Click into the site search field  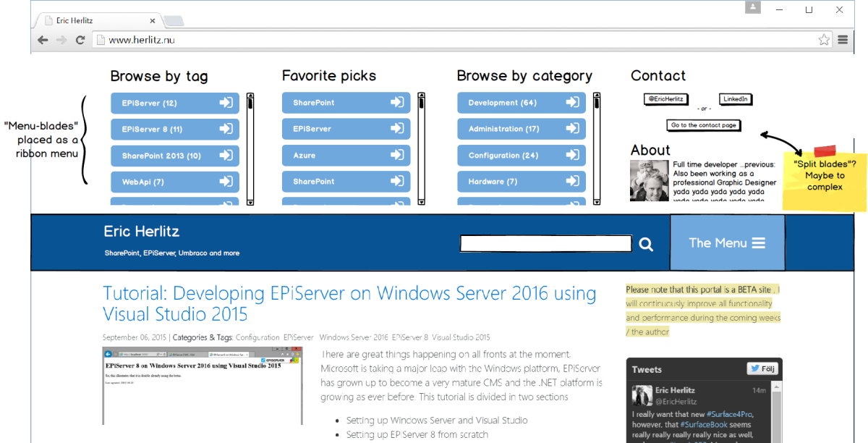545,244
